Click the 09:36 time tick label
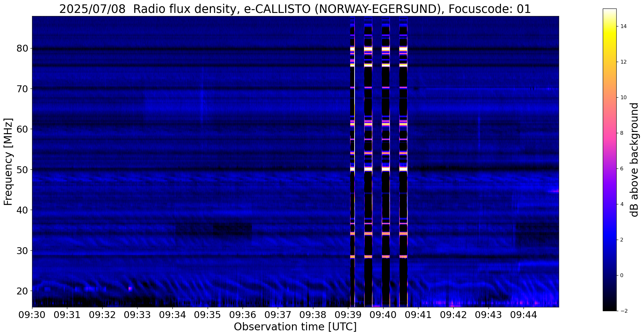 (x=243, y=315)
